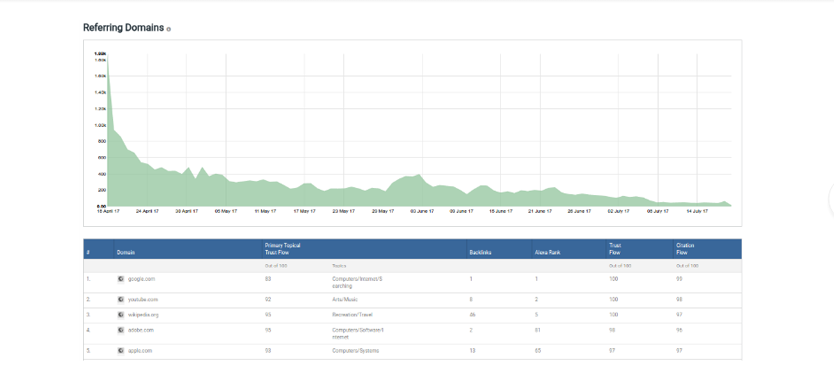Click the adobe.com favicon icon
This screenshot has height=377, width=834.
pos(121,330)
